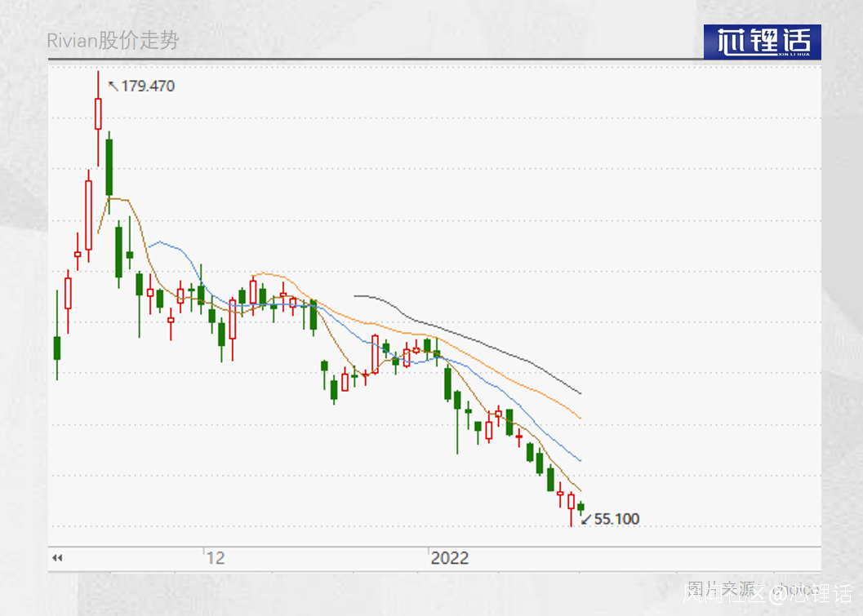The image size is (863, 616).
Task: Click the 凤闻社区 @芯锂话 watermark text
Action: pyautogui.click(x=767, y=594)
